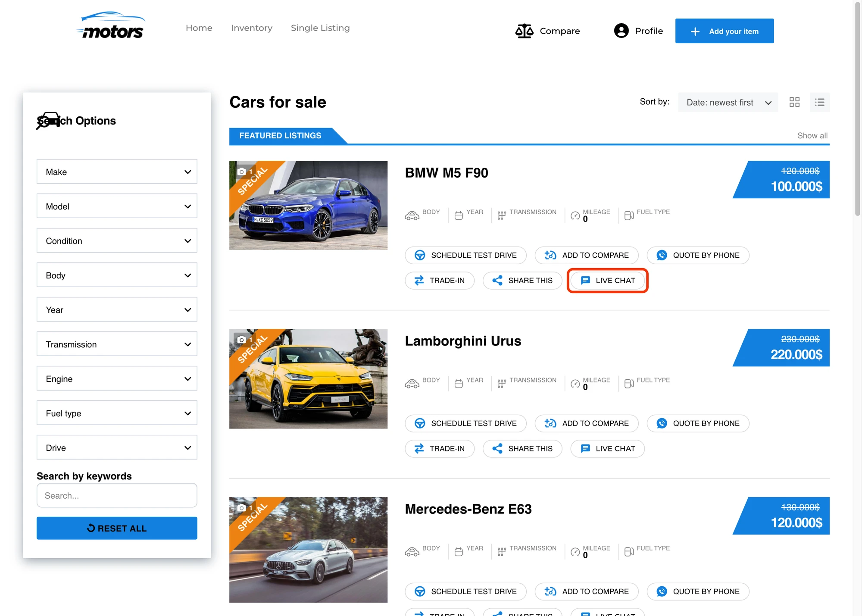Switch to grid view layout
The height and width of the screenshot is (616, 862).
[794, 102]
